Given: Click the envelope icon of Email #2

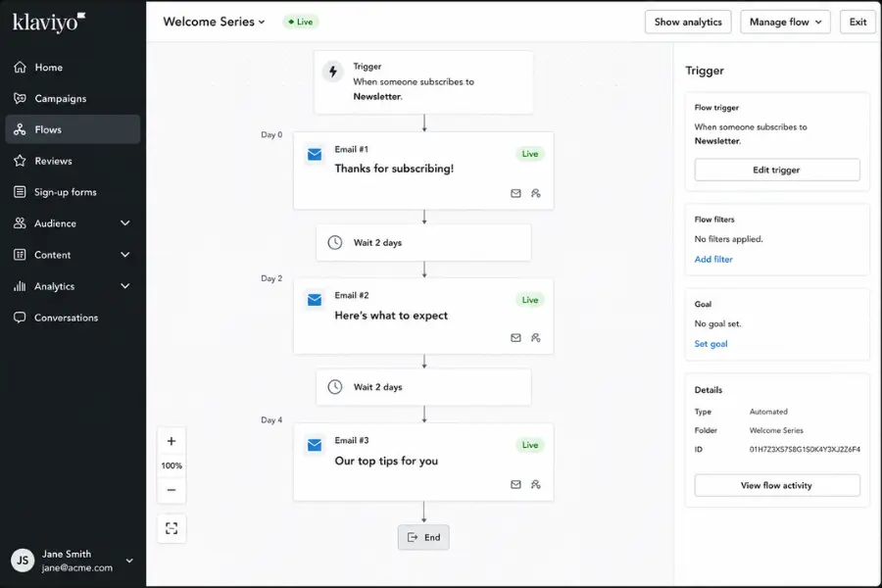Looking at the screenshot, I should tap(315, 300).
